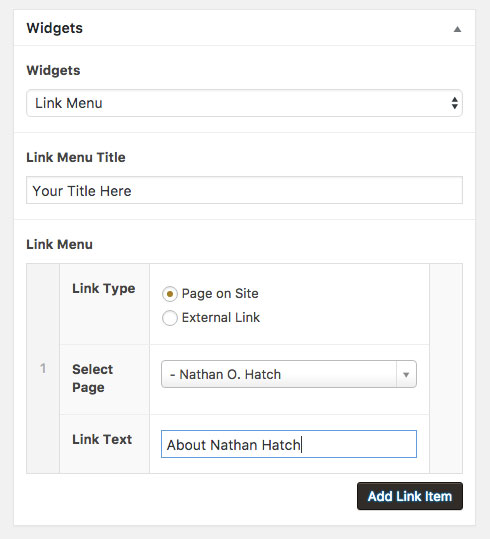Click the Link Text field label
This screenshot has height=539, width=490.
point(102,439)
